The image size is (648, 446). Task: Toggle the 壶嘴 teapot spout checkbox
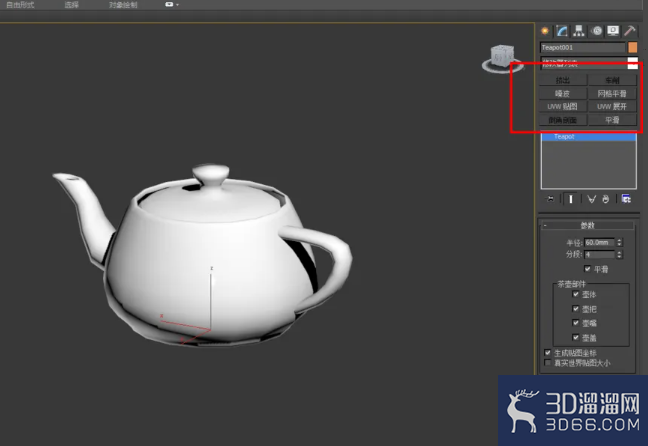pyautogui.click(x=576, y=323)
